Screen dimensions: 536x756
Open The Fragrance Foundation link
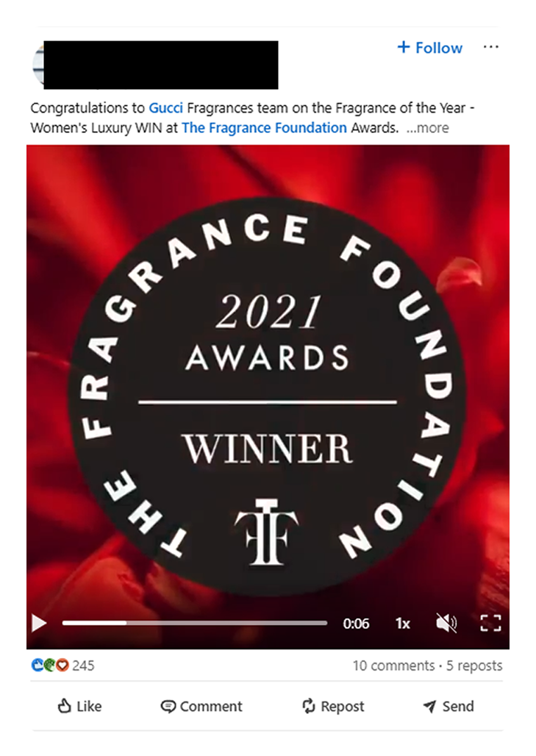tap(264, 128)
